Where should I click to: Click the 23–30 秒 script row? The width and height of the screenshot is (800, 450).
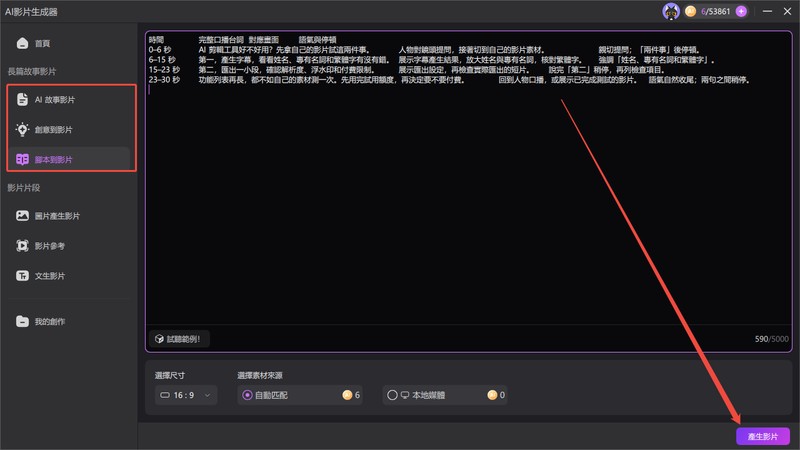pos(449,80)
